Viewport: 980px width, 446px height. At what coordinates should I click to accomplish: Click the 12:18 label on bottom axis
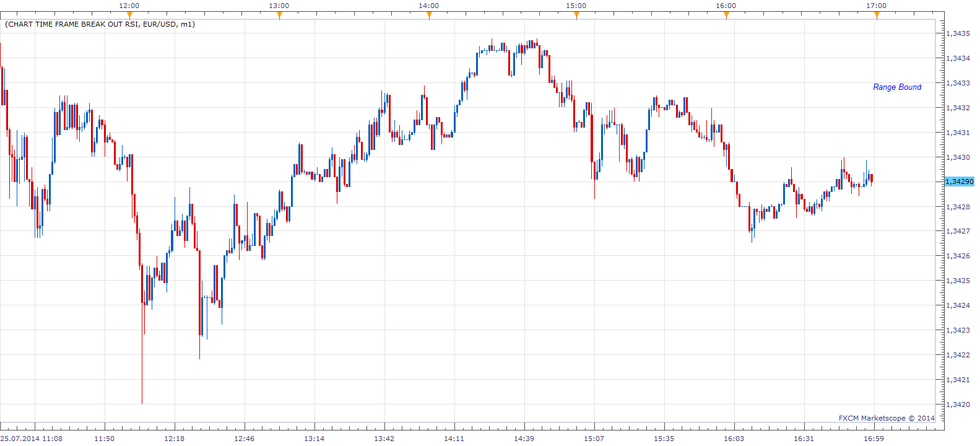(175, 439)
